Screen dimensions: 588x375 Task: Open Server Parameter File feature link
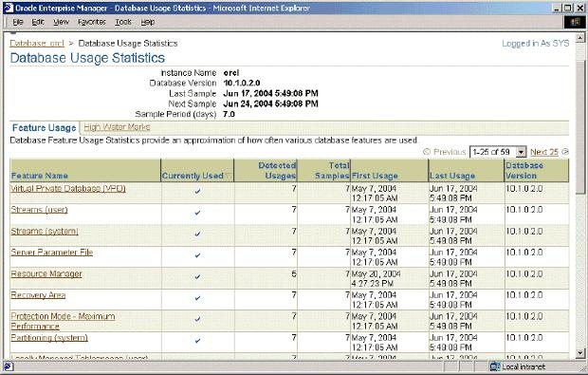coord(52,253)
